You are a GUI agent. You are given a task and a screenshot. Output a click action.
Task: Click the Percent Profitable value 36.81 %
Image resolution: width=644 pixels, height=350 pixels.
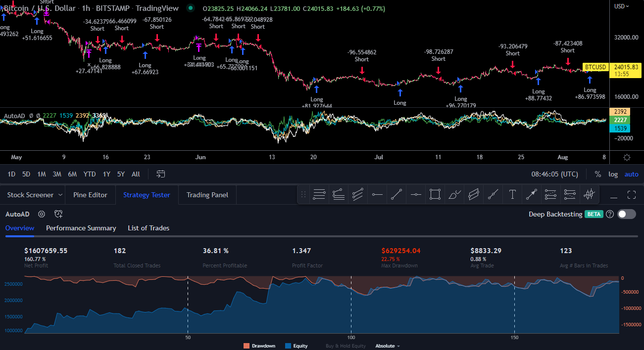216,251
